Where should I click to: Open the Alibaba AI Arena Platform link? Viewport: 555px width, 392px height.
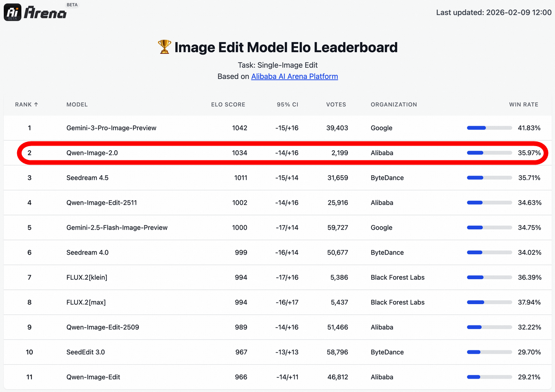pos(295,76)
